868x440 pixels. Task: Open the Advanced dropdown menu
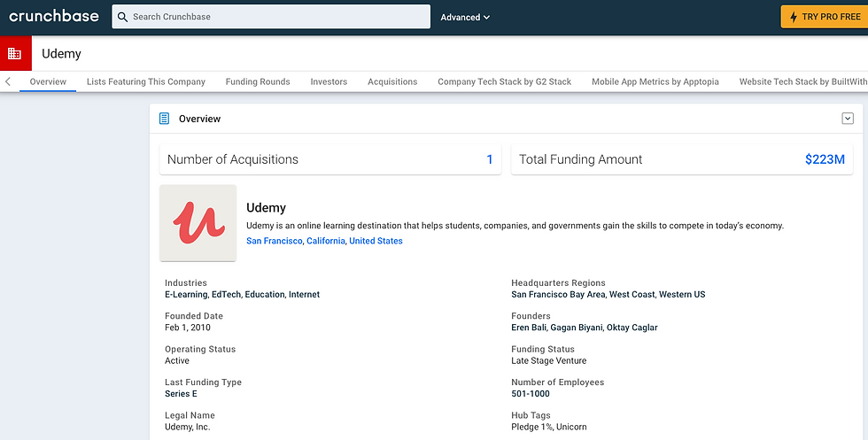tap(465, 17)
